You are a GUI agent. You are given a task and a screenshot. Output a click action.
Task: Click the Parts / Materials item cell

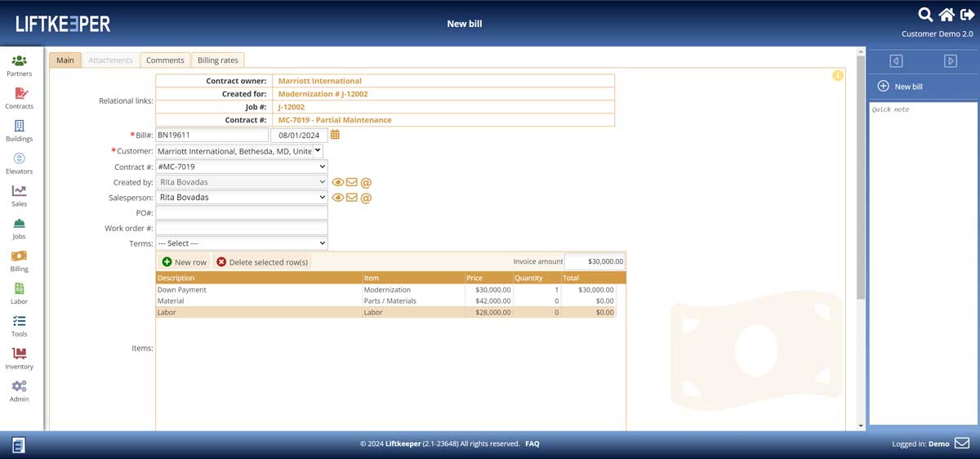(413, 301)
